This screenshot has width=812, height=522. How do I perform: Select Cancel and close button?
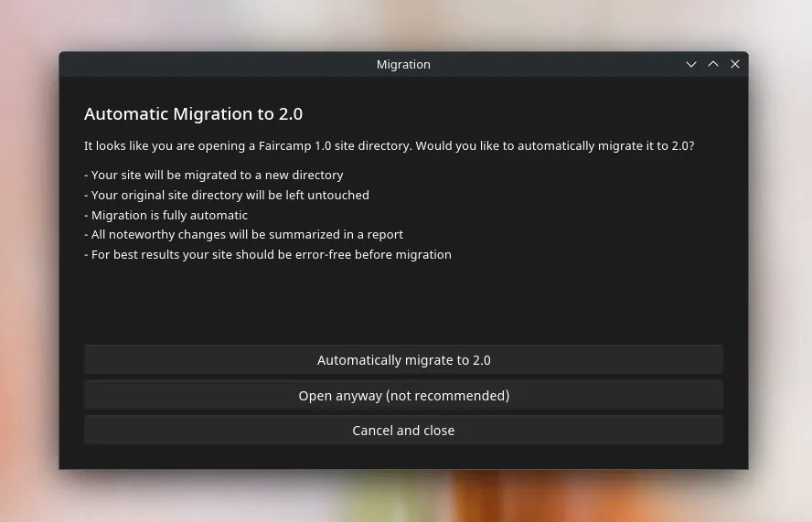click(x=403, y=431)
